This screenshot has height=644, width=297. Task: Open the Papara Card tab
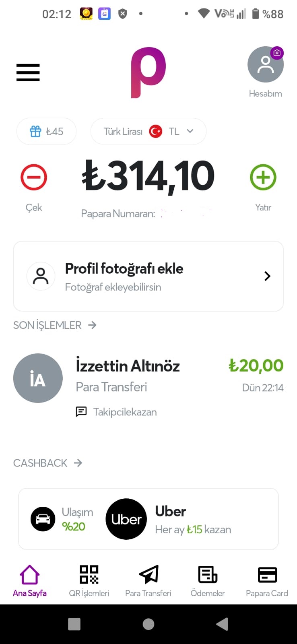tap(267, 581)
